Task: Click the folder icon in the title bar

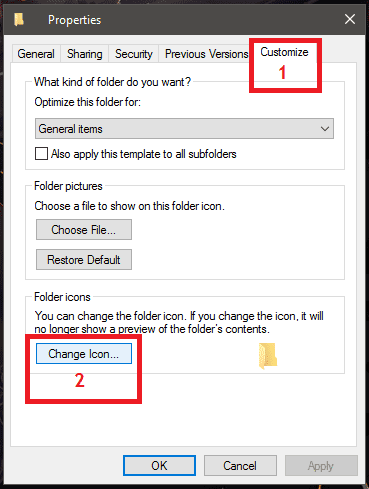Action: (19, 19)
